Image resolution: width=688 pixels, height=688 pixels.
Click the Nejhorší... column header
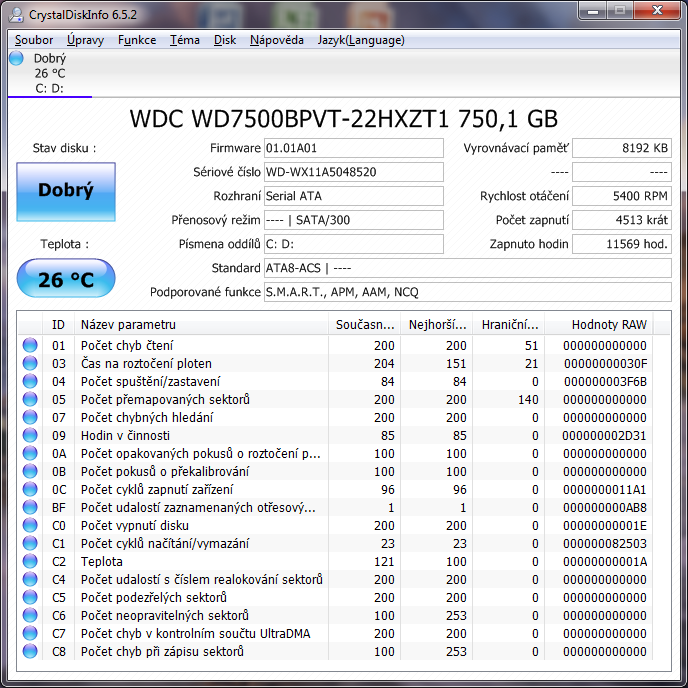(x=437, y=325)
